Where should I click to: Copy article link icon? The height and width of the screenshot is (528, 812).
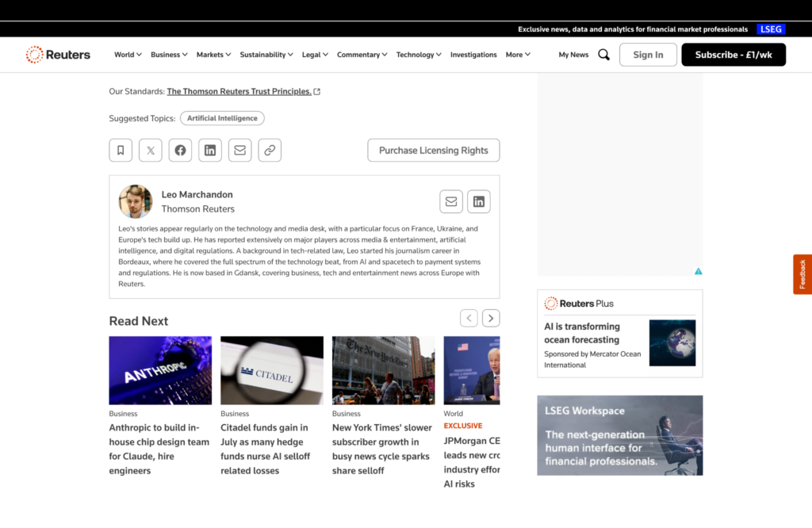(270, 150)
